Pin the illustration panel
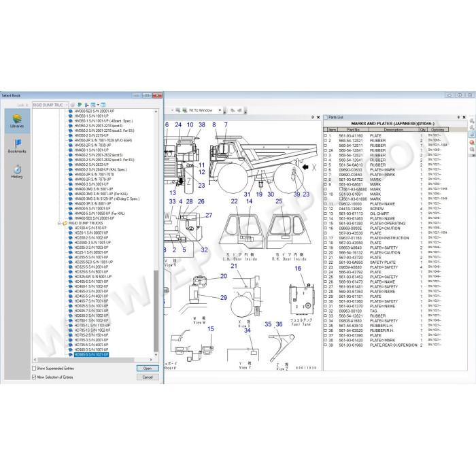Image resolution: width=476 pixels, height=476 pixels. [x=313, y=117]
